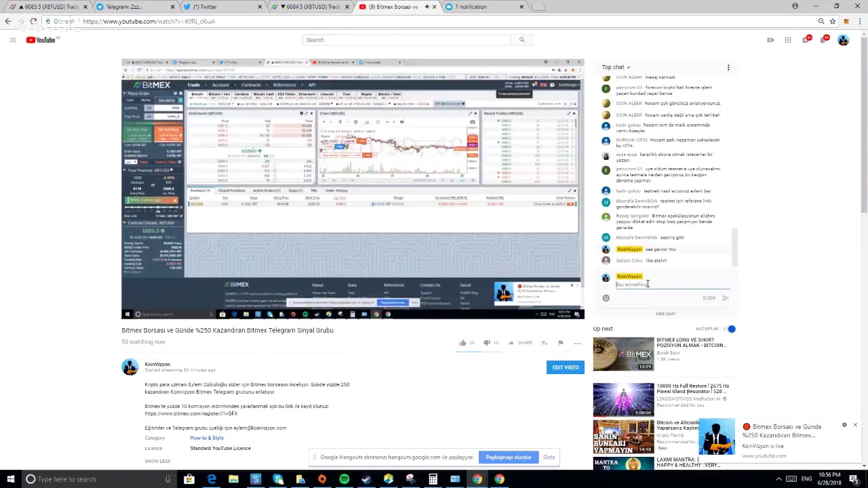
Task: Open the KoinVizyon channel avatar
Action: click(130, 367)
